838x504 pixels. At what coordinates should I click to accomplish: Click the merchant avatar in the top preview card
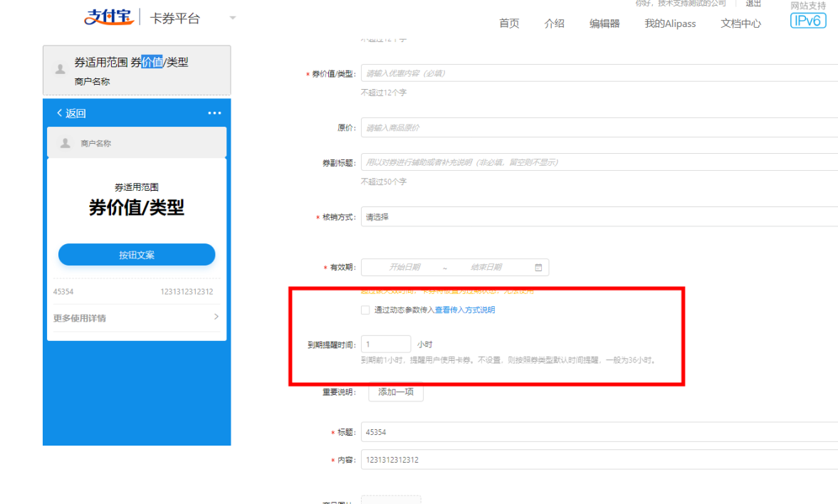click(x=61, y=69)
